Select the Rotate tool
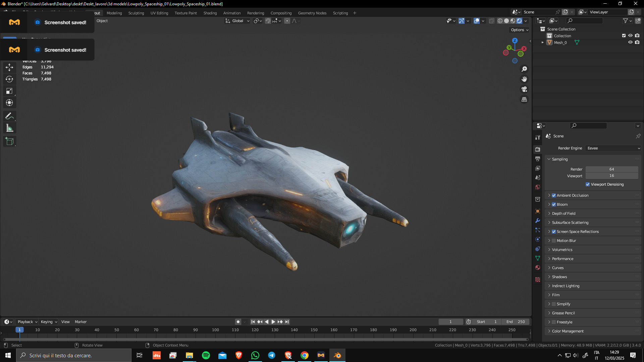The image size is (644, 362). pos(9,79)
